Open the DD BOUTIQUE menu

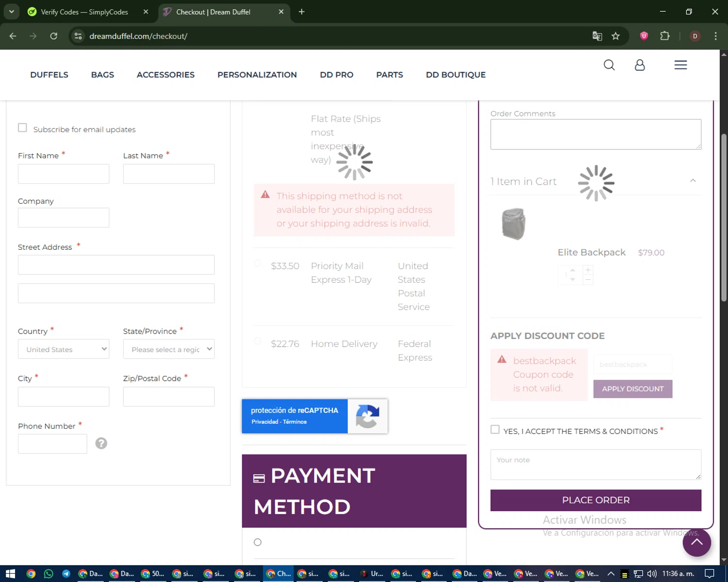(456, 75)
